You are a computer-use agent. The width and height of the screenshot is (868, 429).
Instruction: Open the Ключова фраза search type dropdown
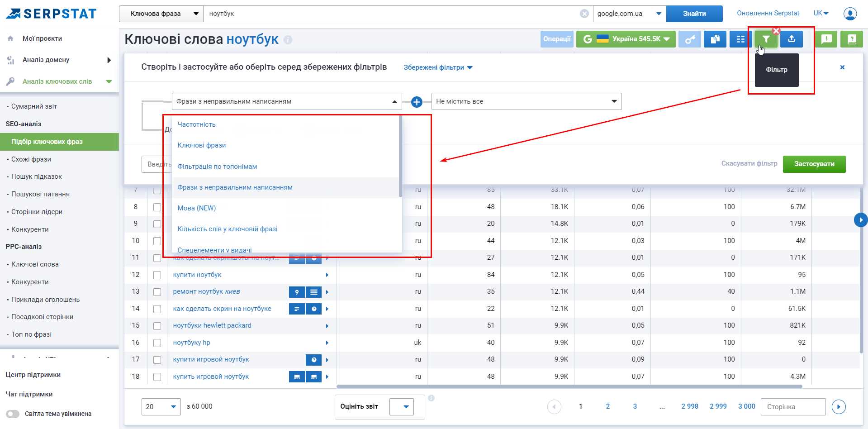(x=161, y=14)
